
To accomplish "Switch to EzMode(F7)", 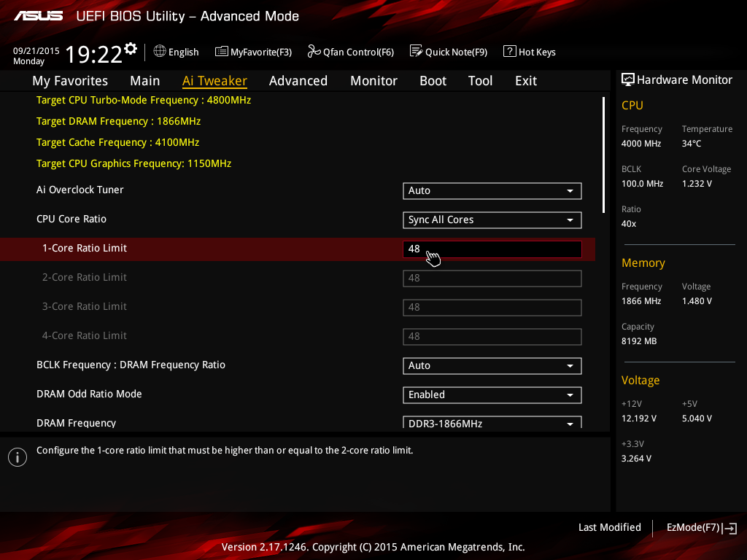I will pos(702,528).
